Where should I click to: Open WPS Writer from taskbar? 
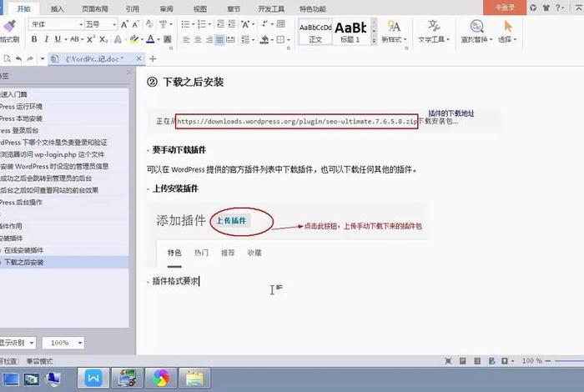coord(93,379)
